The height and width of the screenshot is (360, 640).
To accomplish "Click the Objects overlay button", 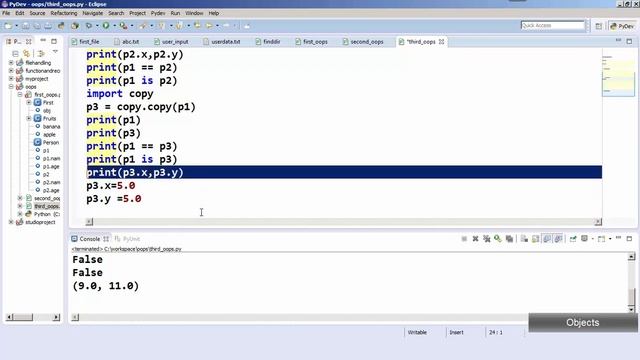I will pos(583,322).
